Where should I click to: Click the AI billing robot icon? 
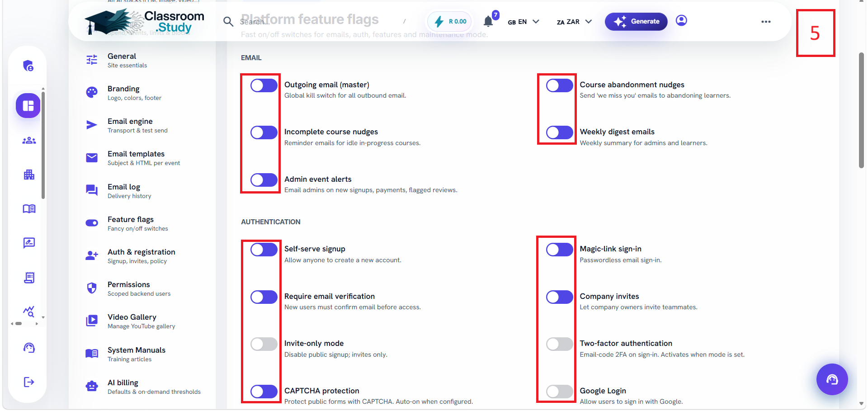point(92,387)
